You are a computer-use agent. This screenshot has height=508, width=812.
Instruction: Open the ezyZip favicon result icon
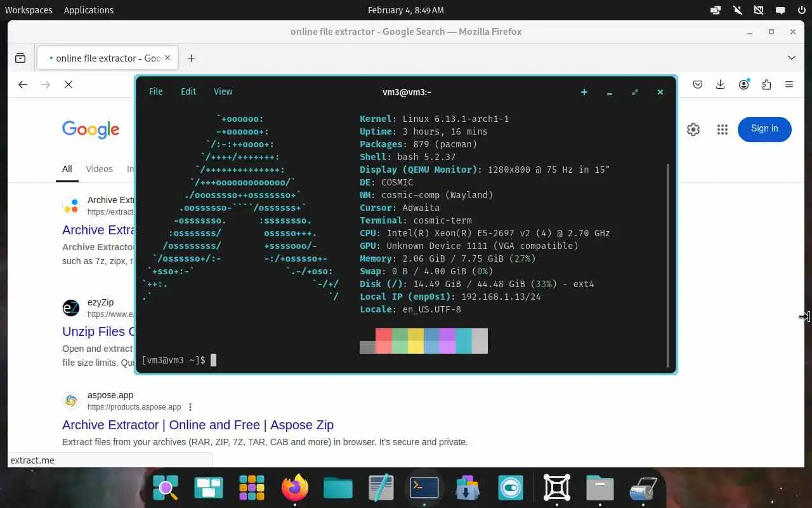point(71,308)
